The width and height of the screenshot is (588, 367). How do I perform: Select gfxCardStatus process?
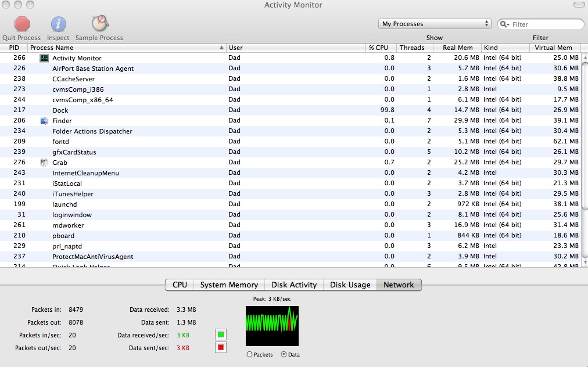pos(291,152)
